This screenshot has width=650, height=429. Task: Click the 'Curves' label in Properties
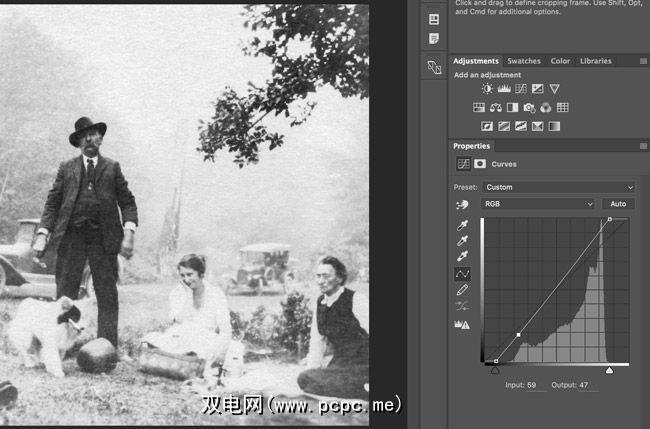[x=504, y=164]
